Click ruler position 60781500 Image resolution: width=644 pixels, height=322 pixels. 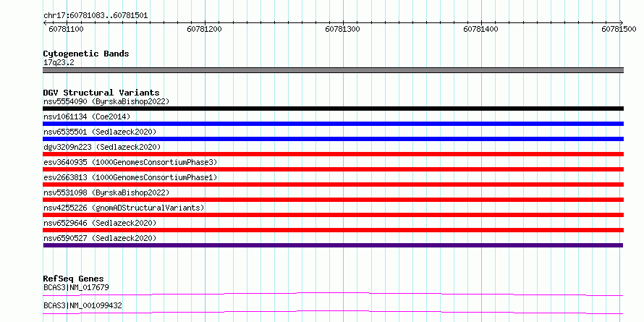tap(619, 29)
